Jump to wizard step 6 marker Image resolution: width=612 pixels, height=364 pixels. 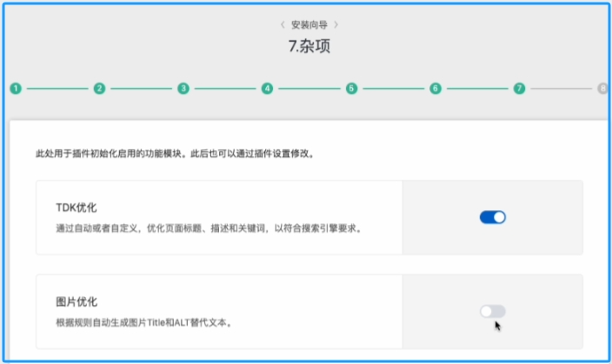tap(436, 89)
